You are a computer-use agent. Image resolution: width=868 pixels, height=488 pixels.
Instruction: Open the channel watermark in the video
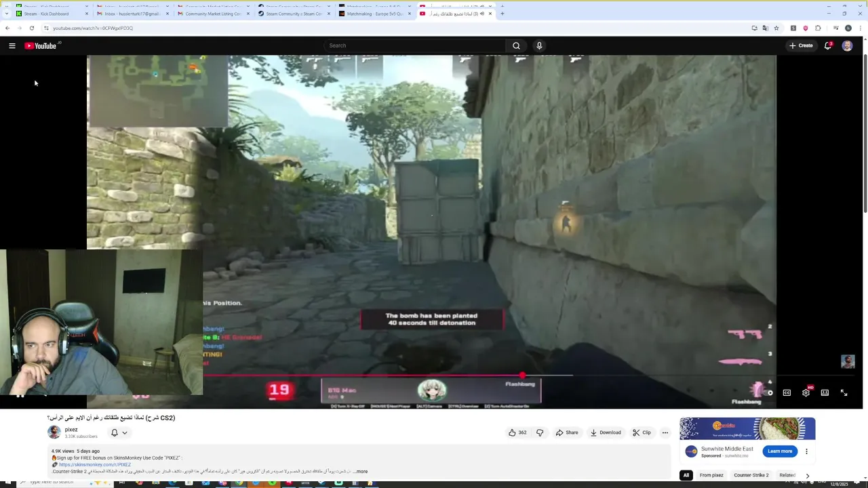[848, 361]
